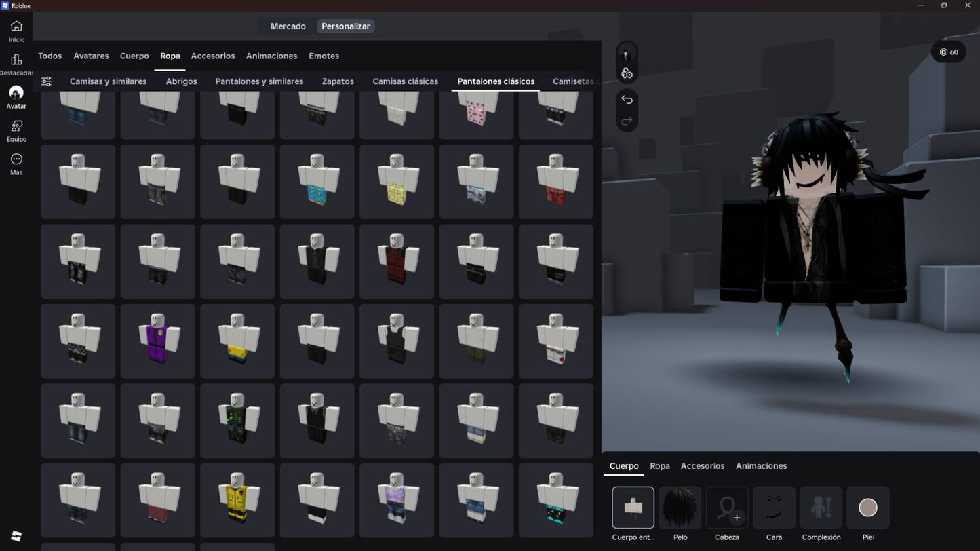
Task: Click the Roblox logo at the sidebar bottom
Action: 16,536
